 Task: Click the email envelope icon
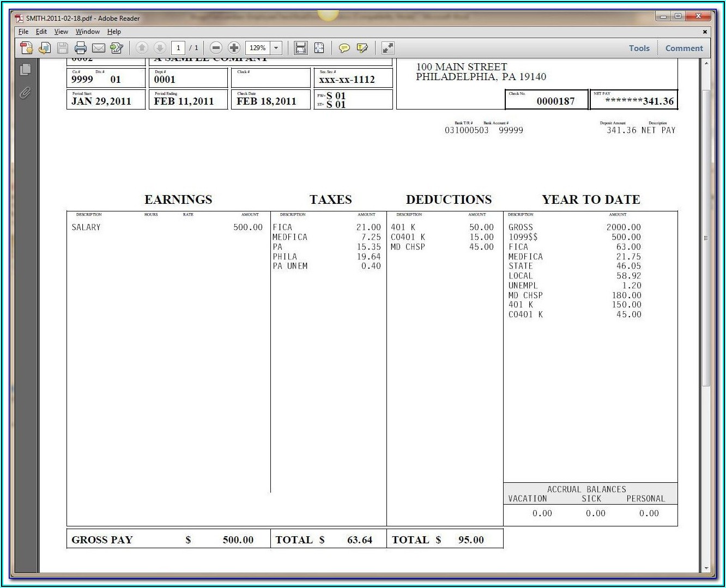pos(99,48)
